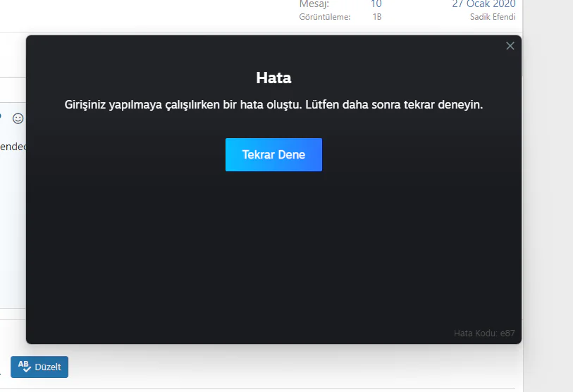Close the Hata error dialog

tap(510, 46)
